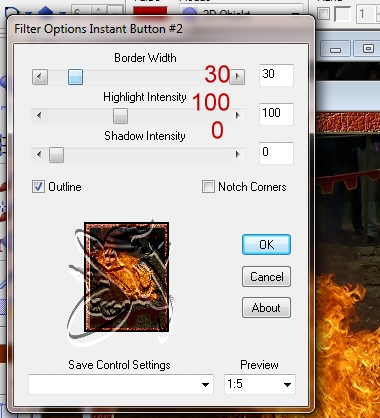Click the Border Width slider thumb
Screen dimensions: 380x418
pyautogui.click(x=75, y=77)
